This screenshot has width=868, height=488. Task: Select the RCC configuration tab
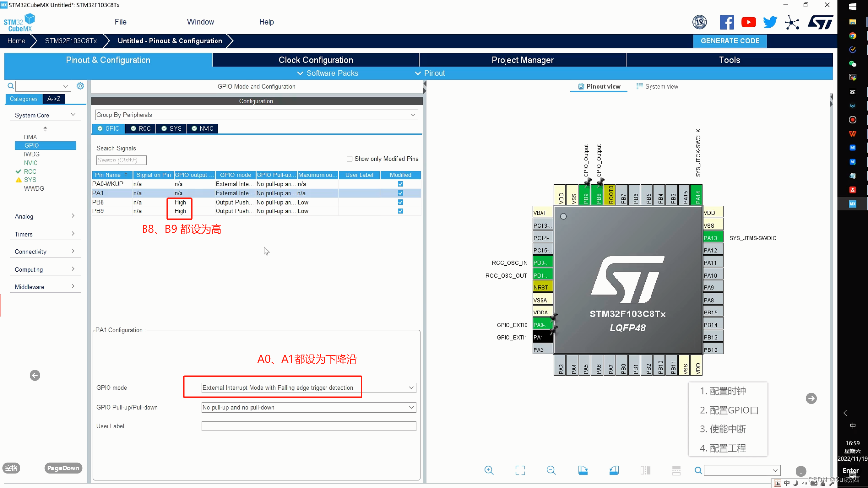[141, 128]
